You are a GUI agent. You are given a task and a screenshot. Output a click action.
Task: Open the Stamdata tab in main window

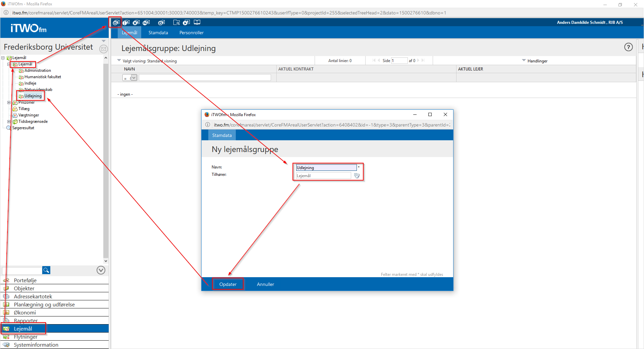point(158,33)
